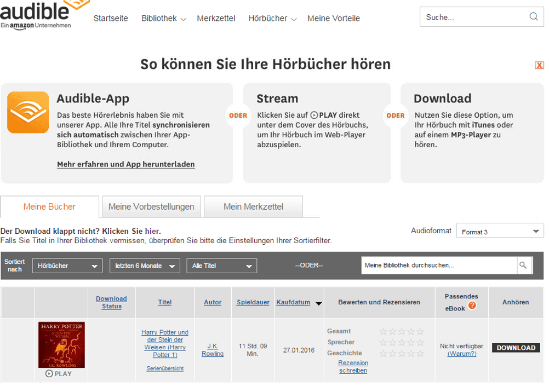Rate Gesamt with five stars
This screenshot has width=549, height=392.
coord(420,331)
